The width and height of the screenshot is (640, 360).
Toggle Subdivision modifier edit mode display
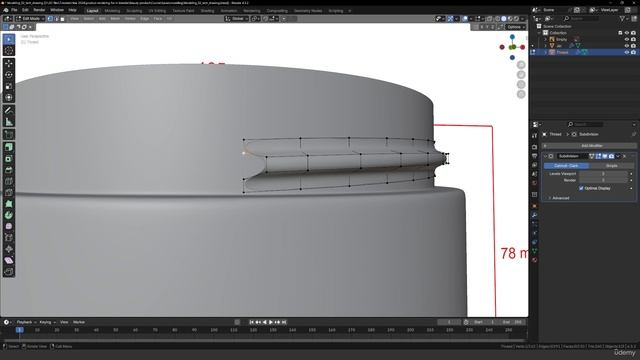[598, 156]
